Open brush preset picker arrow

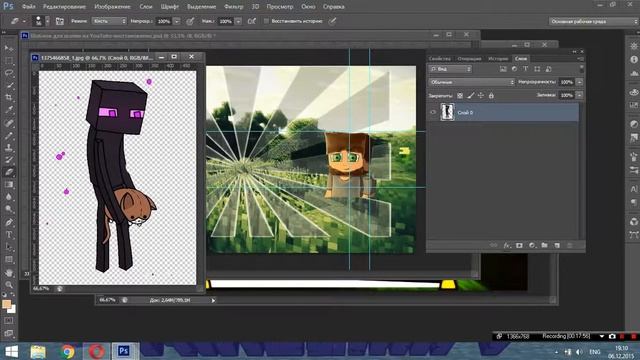(47, 21)
